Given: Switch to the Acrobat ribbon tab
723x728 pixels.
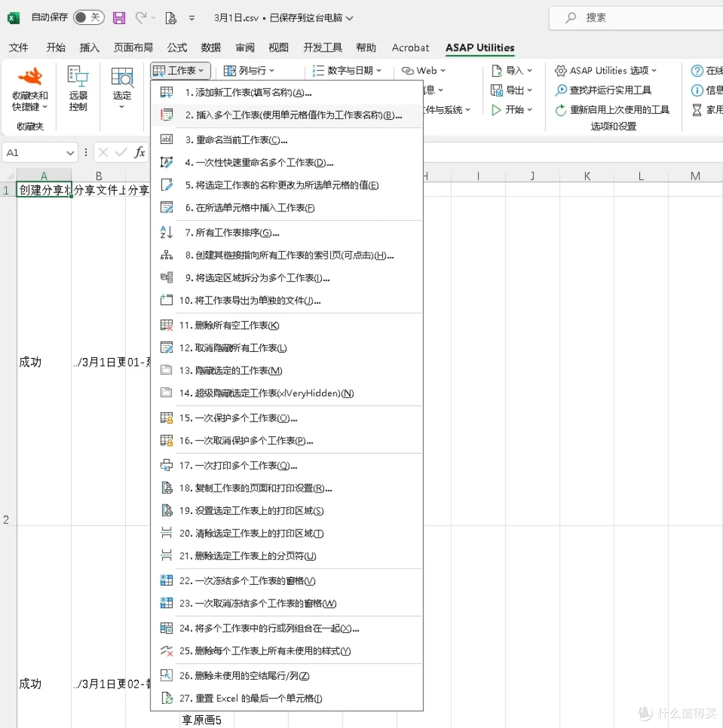Looking at the screenshot, I should 410,48.
